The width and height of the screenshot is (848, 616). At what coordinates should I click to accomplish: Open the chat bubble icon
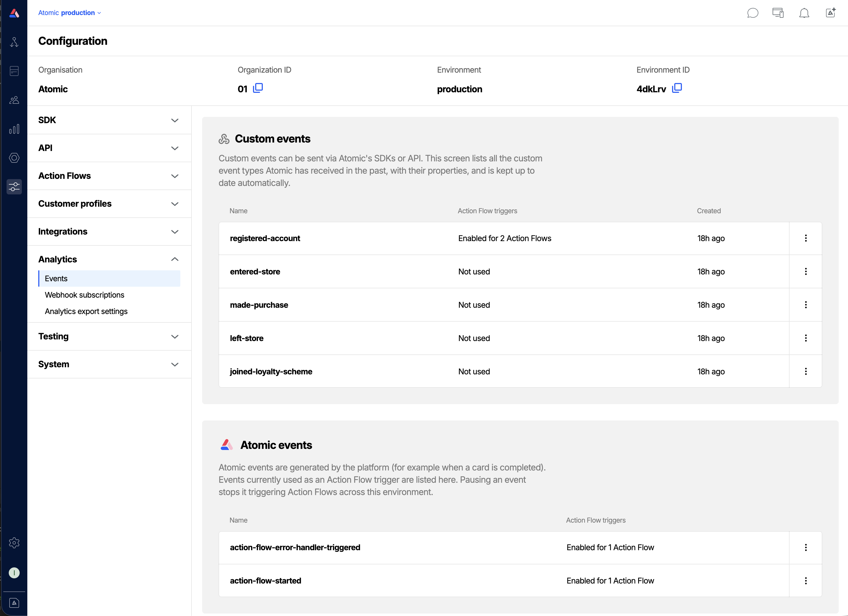[753, 13]
